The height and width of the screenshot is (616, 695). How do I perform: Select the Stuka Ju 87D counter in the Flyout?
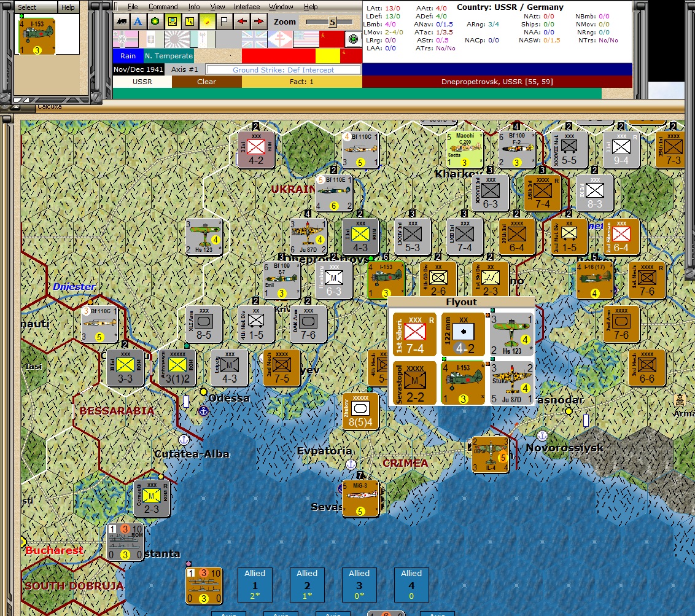(x=511, y=383)
